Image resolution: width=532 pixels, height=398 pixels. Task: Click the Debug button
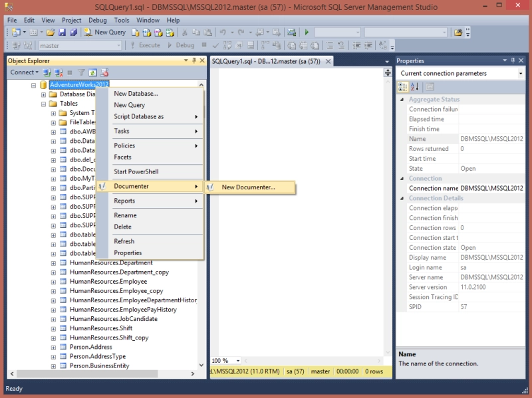(x=181, y=45)
